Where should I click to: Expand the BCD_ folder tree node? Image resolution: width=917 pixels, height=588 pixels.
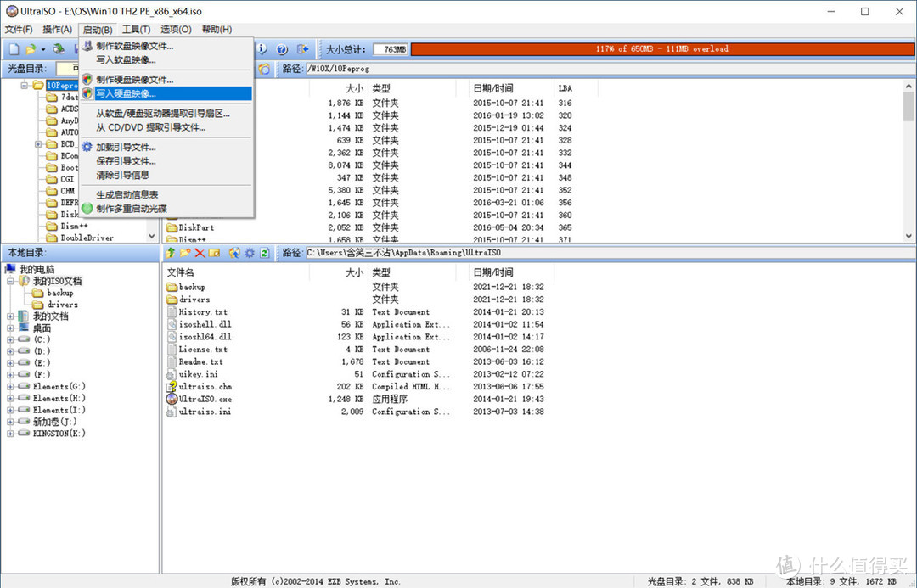pos(38,143)
